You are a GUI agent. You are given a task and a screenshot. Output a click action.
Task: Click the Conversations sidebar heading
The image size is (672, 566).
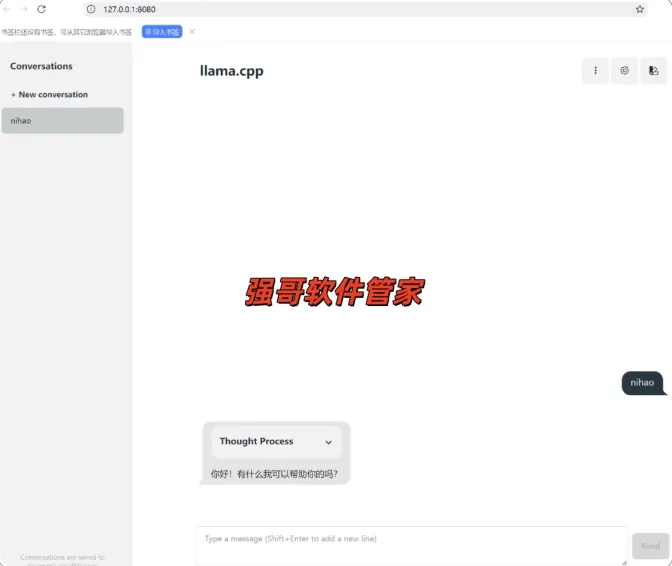(x=41, y=66)
